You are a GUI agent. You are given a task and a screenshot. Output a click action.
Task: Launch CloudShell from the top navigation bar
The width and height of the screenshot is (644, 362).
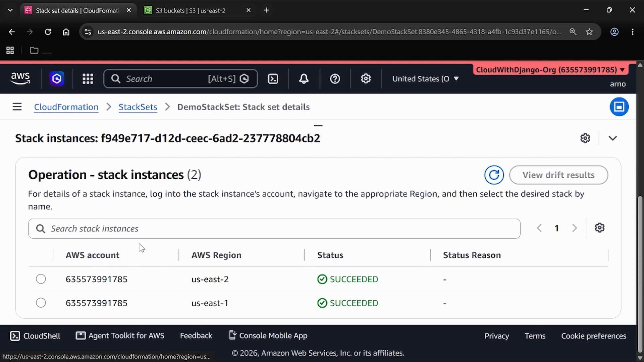pyautogui.click(x=273, y=79)
